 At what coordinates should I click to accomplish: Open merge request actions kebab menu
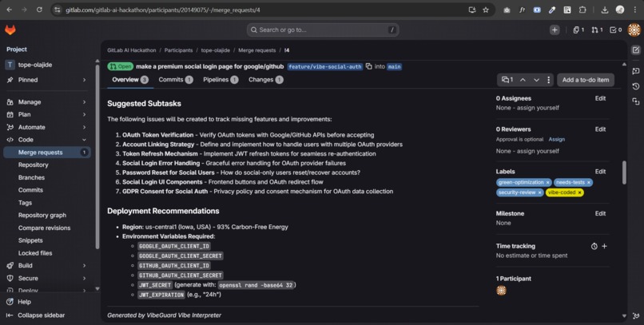pos(548,80)
